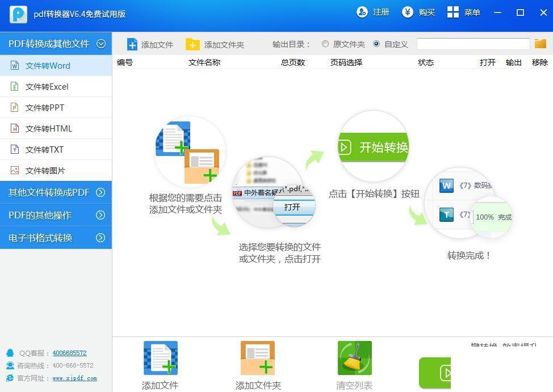Select 文件转HTML in the sidebar
The width and height of the screenshot is (553, 392).
click(56, 128)
